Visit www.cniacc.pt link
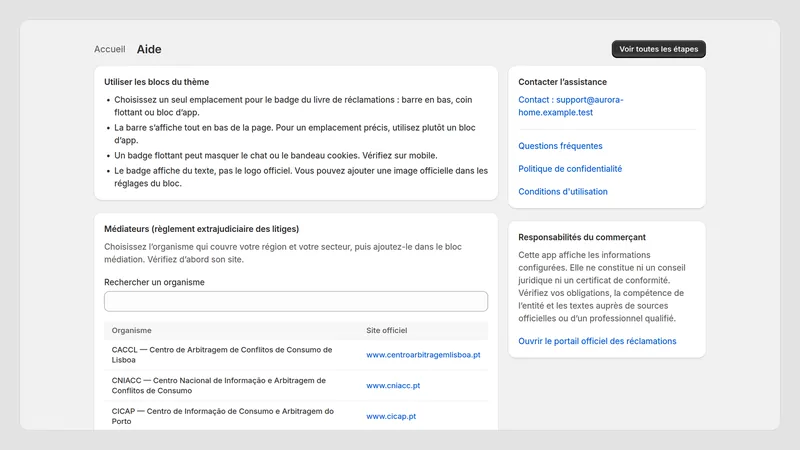 point(393,386)
